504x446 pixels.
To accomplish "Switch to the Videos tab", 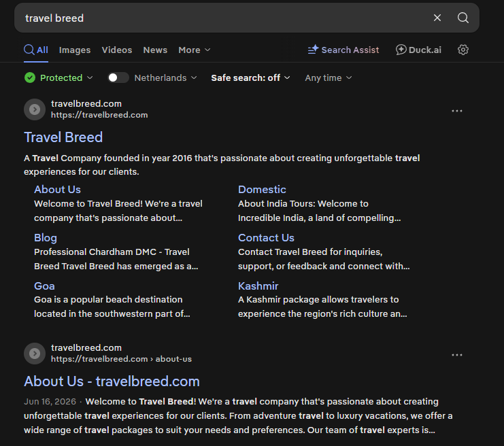I will tap(117, 50).
